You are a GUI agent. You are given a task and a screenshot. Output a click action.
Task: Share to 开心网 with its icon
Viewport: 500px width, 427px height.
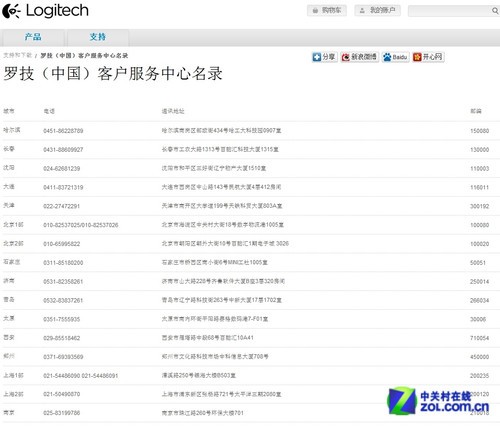pyautogui.click(x=428, y=57)
